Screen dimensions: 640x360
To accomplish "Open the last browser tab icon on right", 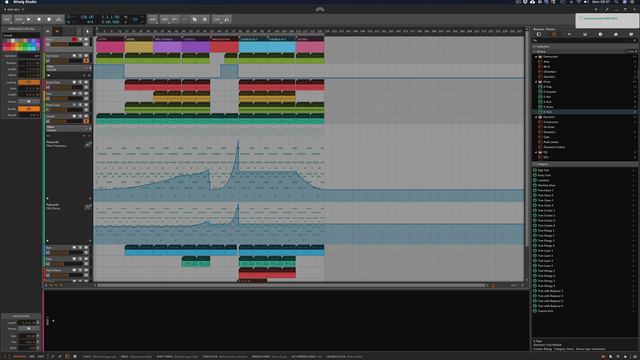I will pyautogui.click(x=631, y=35).
